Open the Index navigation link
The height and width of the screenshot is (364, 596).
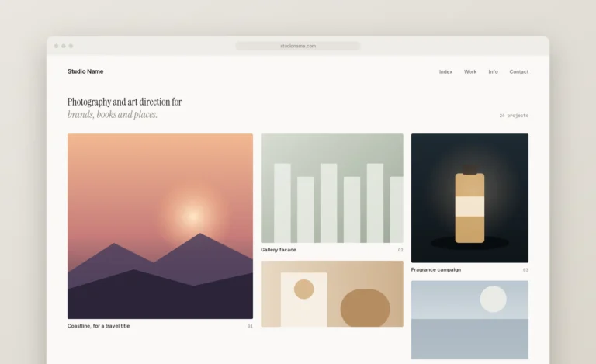pos(445,72)
